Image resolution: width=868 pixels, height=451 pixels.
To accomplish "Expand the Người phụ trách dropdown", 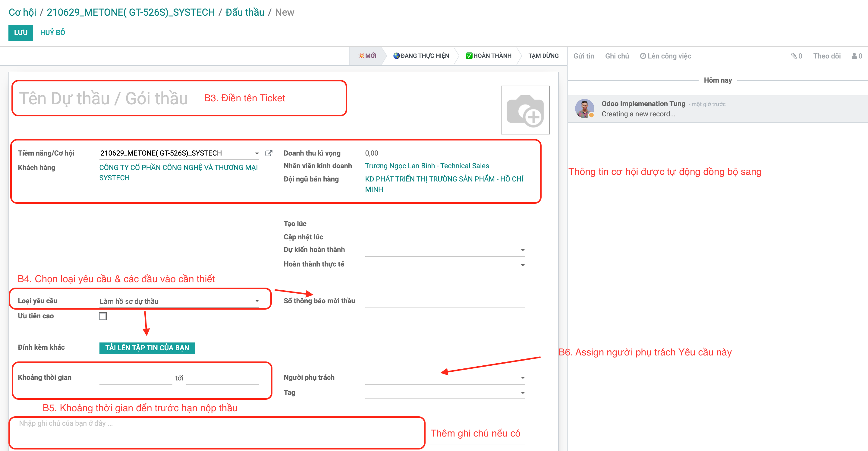I will [x=522, y=378].
